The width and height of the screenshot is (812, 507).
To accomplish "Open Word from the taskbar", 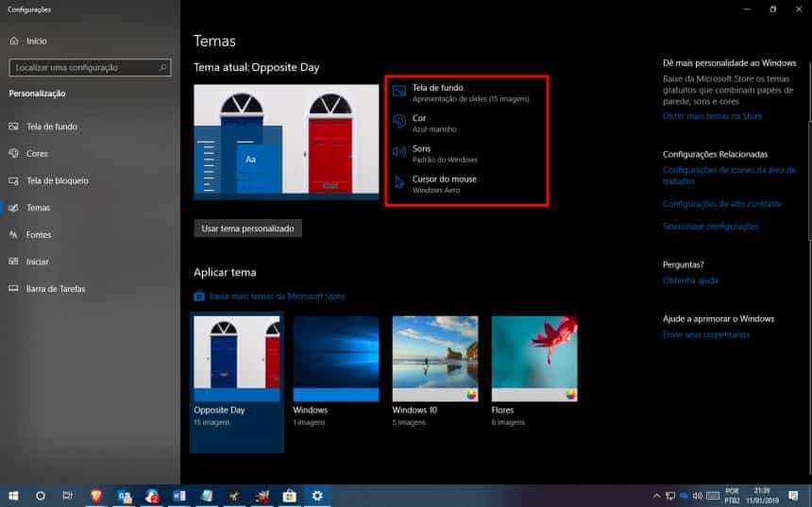I will (x=179, y=496).
